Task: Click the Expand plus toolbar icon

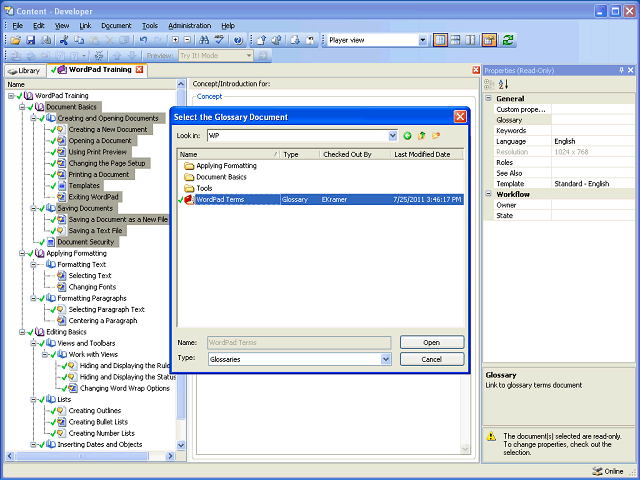Action: click(175, 40)
